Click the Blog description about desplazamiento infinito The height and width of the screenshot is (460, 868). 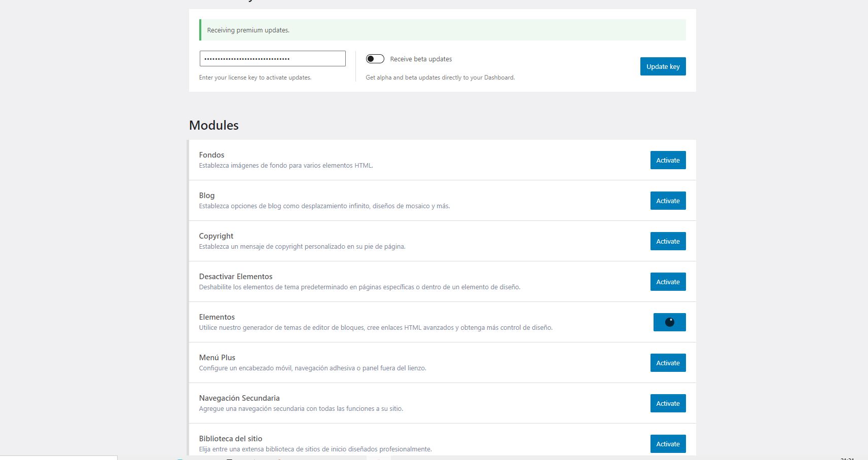pos(324,206)
